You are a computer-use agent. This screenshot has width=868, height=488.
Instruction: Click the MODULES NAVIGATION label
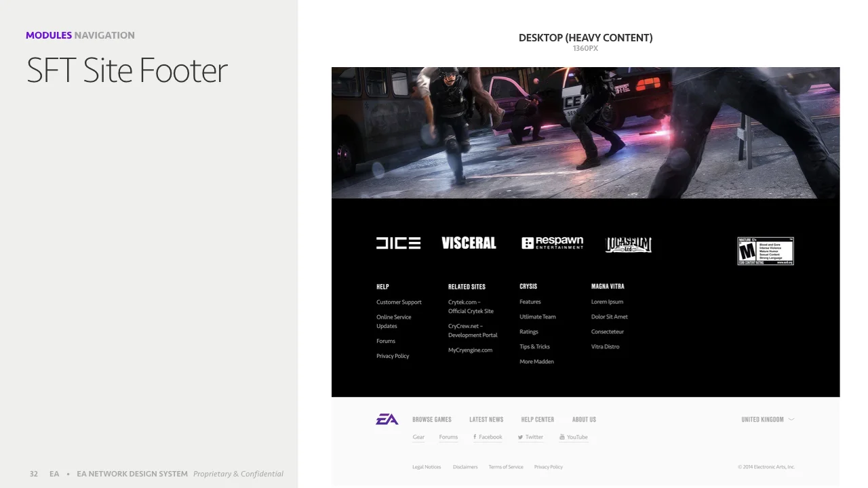click(x=80, y=35)
